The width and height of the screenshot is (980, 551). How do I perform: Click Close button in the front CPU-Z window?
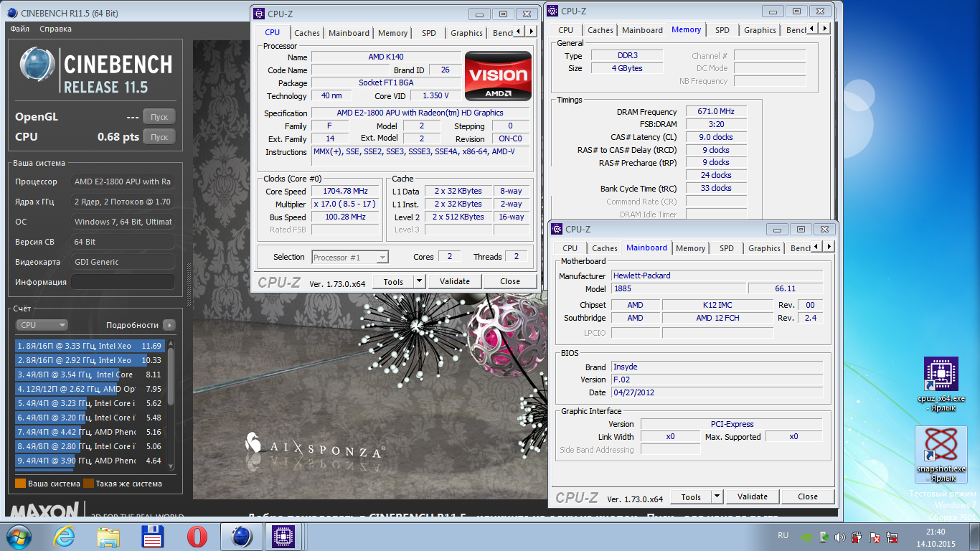(510, 282)
